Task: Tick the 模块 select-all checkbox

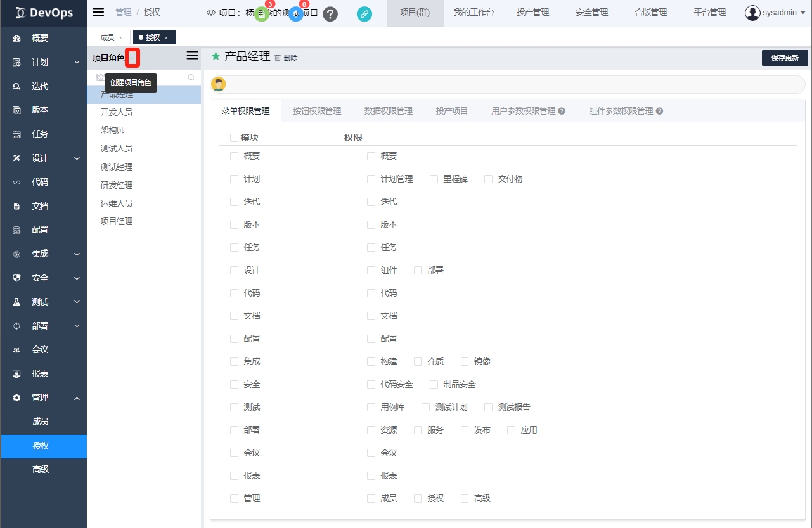Action: click(x=235, y=138)
